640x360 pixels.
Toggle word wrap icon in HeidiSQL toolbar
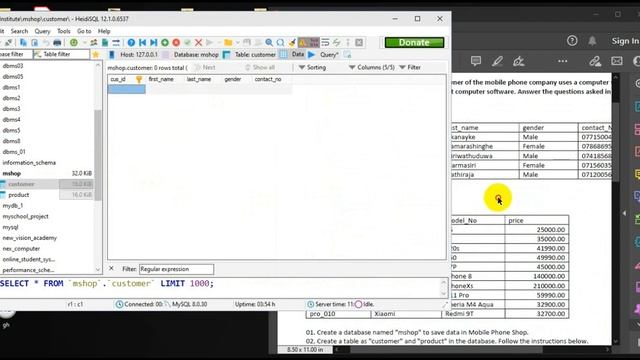coord(325,42)
